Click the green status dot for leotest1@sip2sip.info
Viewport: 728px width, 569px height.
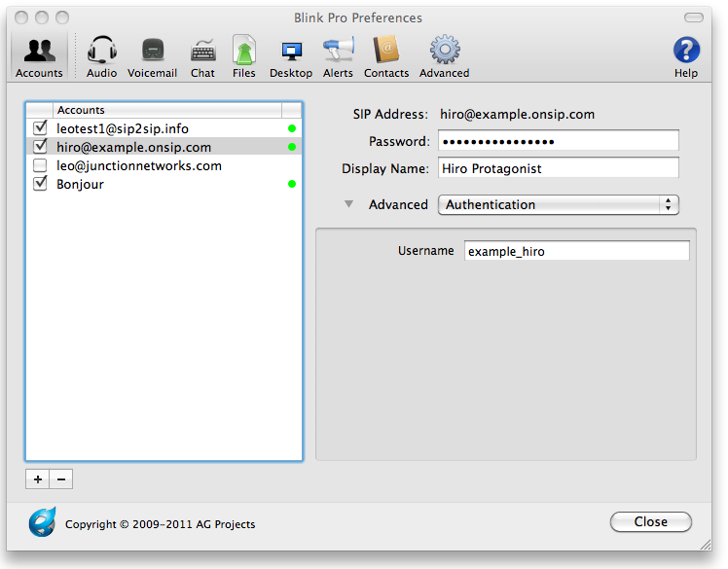click(x=292, y=128)
